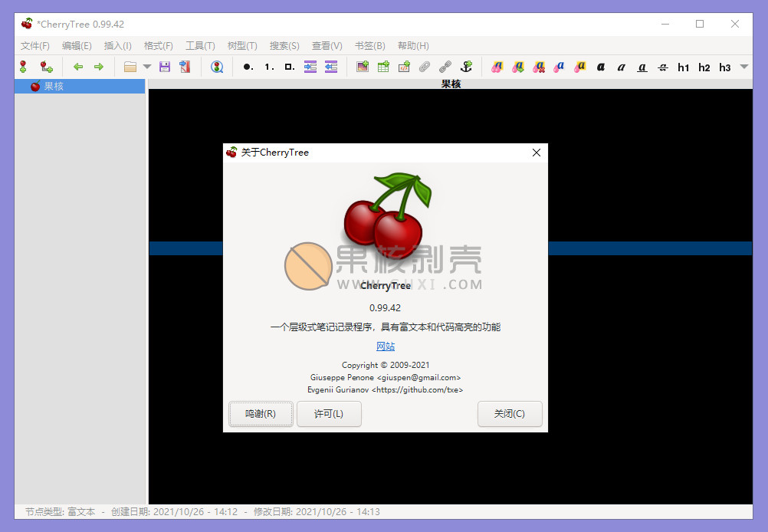Insert an image using the toolbar icon
768x532 pixels.
click(363, 67)
